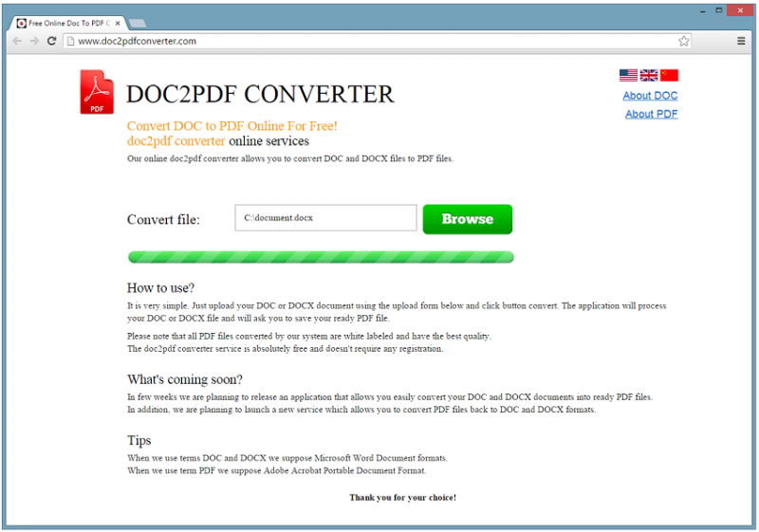The width and height of the screenshot is (759, 532).
Task: Click the line 'When we use term PDF'
Action: (x=276, y=470)
